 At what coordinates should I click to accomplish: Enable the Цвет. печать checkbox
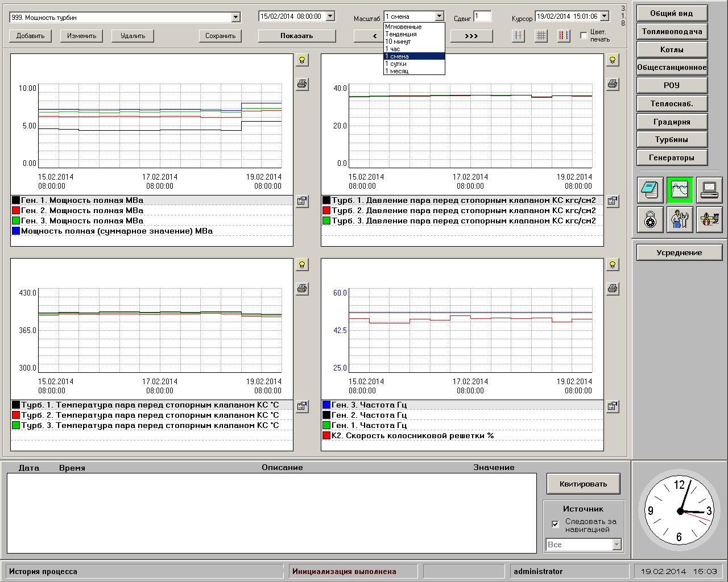click(584, 36)
